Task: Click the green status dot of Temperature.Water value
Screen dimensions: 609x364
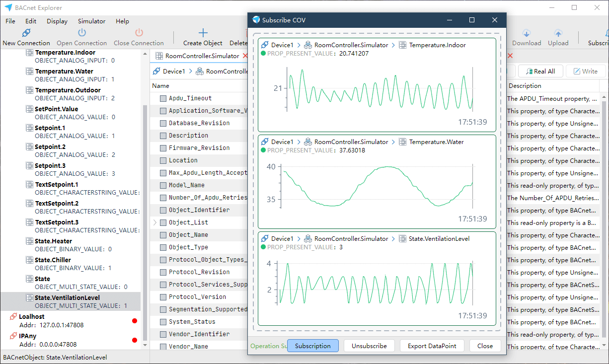Action: coord(263,150)
